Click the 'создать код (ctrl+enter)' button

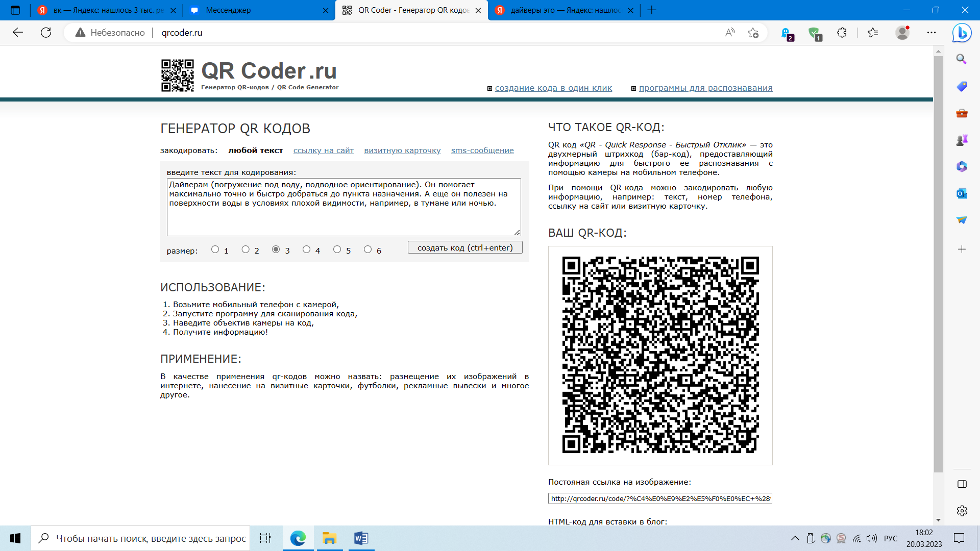(465, 247)
